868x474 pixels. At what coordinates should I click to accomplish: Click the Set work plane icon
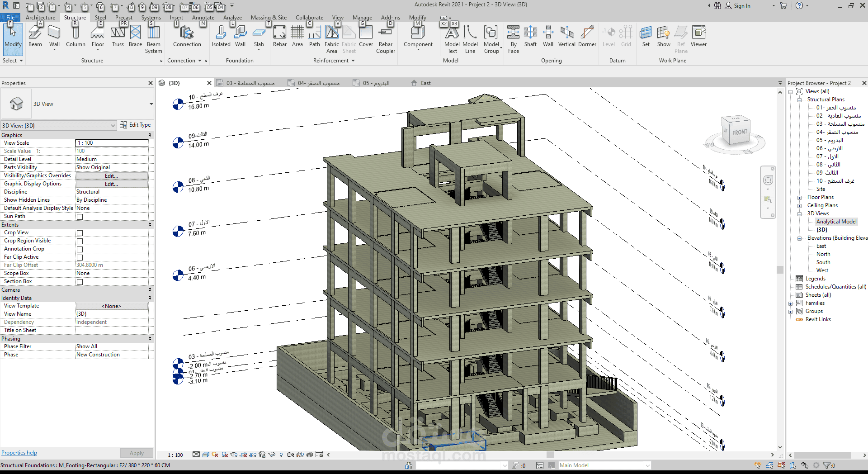click(x=646, y=36)
